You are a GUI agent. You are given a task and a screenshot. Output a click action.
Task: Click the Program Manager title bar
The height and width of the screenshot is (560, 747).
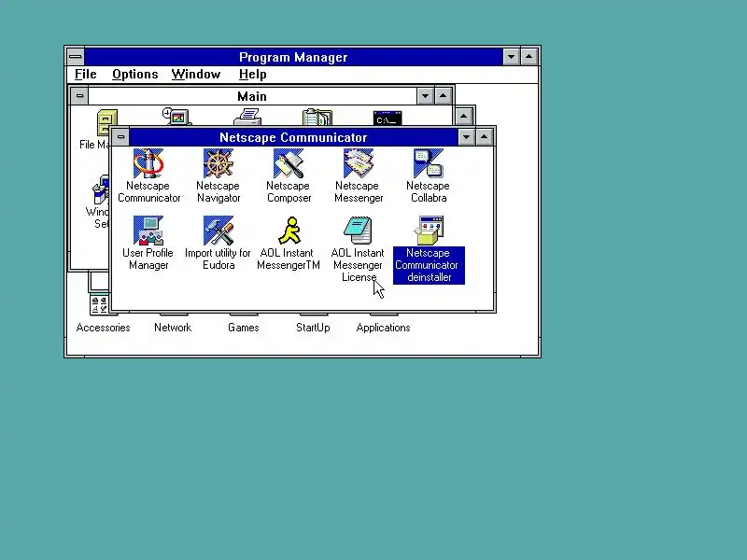(x=293, y=57)
